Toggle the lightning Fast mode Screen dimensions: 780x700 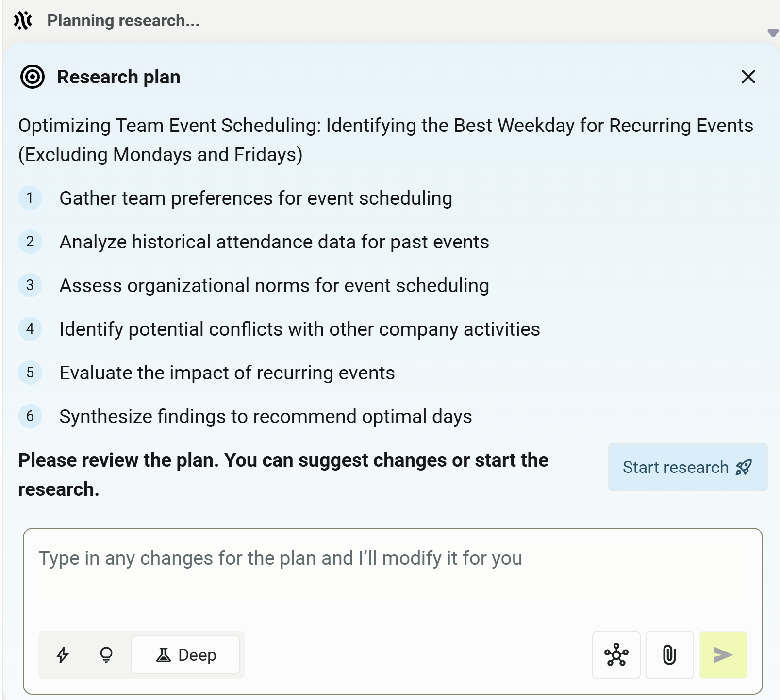click(x=62, y=655)
